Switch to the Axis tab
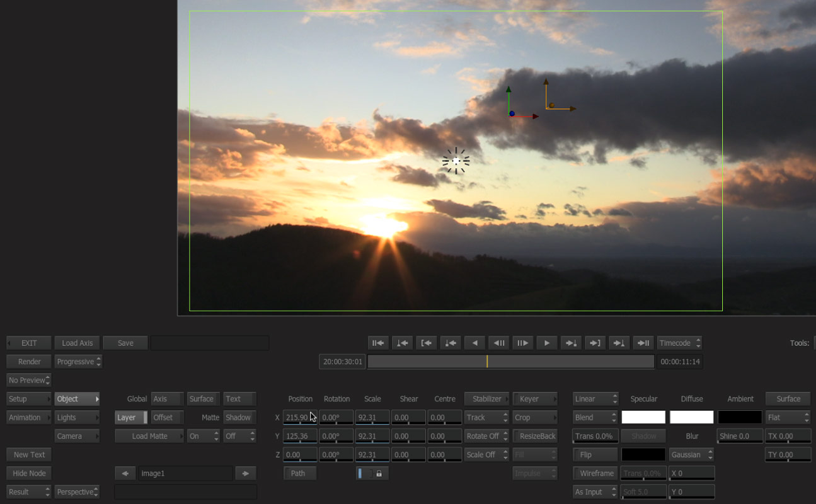This screenshot has height=504, width=816. (167, 399)
